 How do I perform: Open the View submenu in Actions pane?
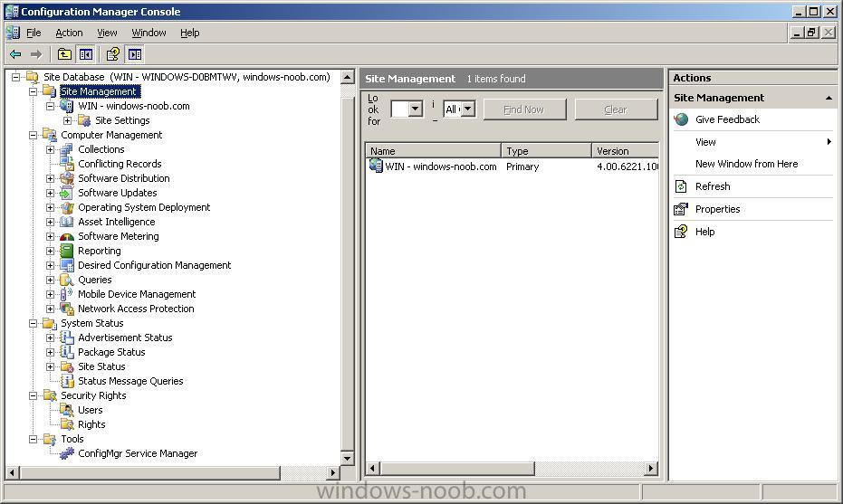tap(752, 142)
